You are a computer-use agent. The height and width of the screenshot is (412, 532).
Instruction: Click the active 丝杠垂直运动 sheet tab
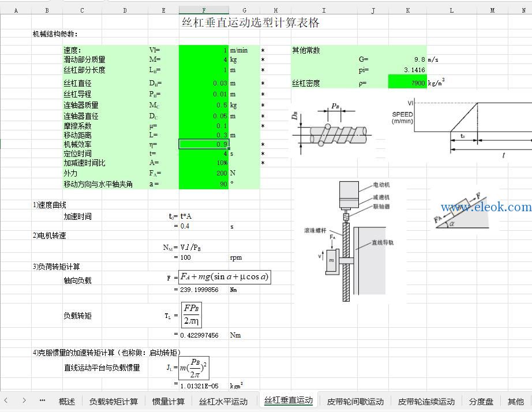click(289, 400)
